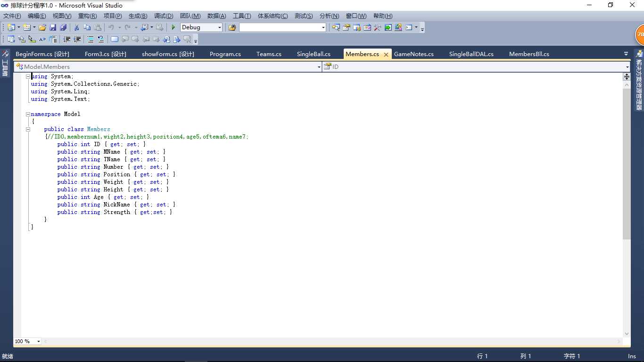
Task: Expand the 解决方案资源管理器 side panel
Action: pos(639,80)
